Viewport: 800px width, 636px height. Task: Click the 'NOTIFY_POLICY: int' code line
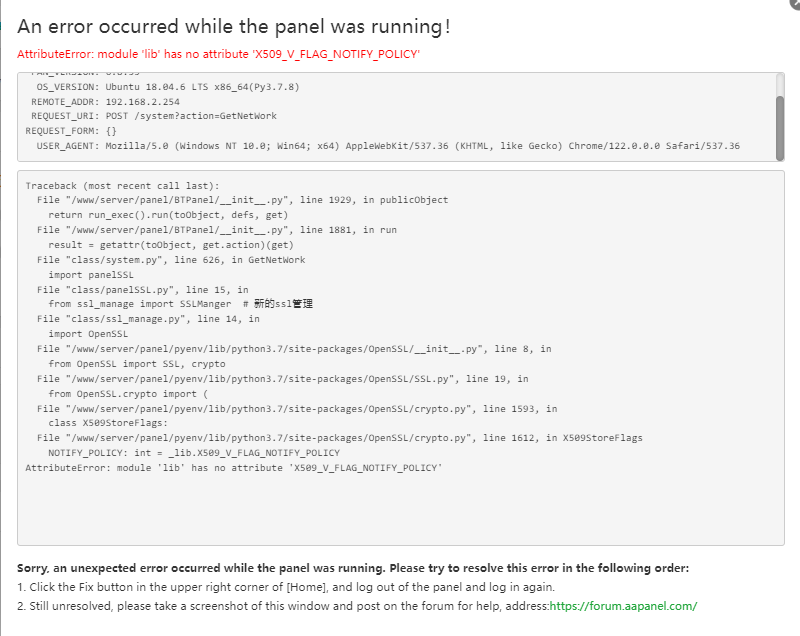[194, 453]
